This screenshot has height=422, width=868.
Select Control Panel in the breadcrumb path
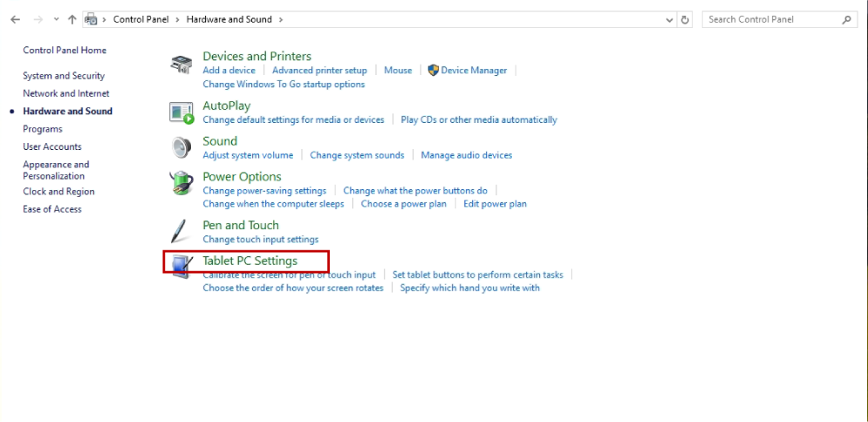click(140, 19)
